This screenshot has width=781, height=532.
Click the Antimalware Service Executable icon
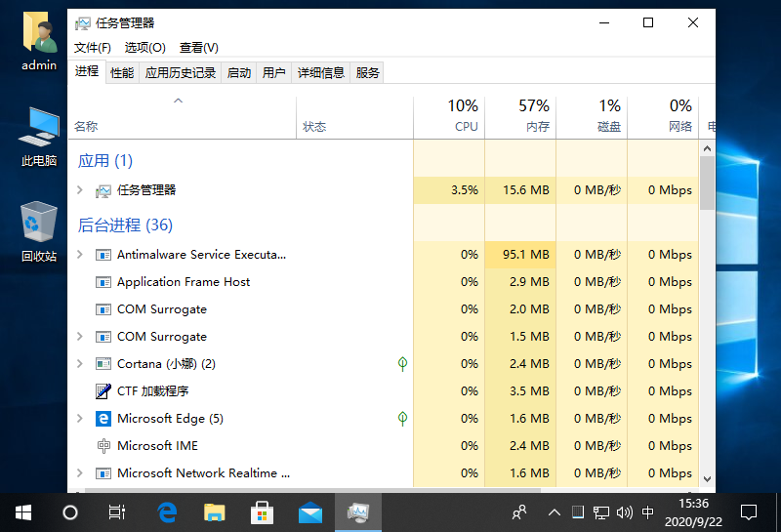click(x=103, y=255)
